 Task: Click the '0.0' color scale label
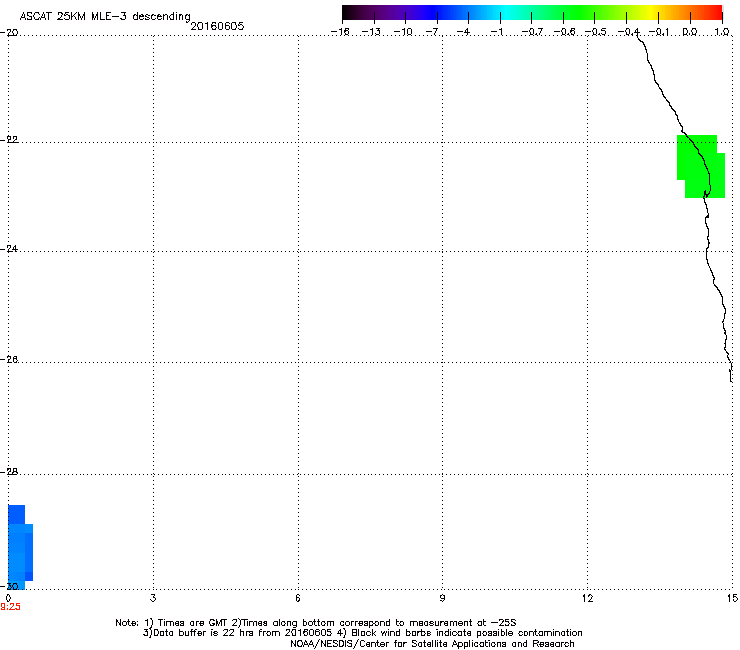[690, 32]
